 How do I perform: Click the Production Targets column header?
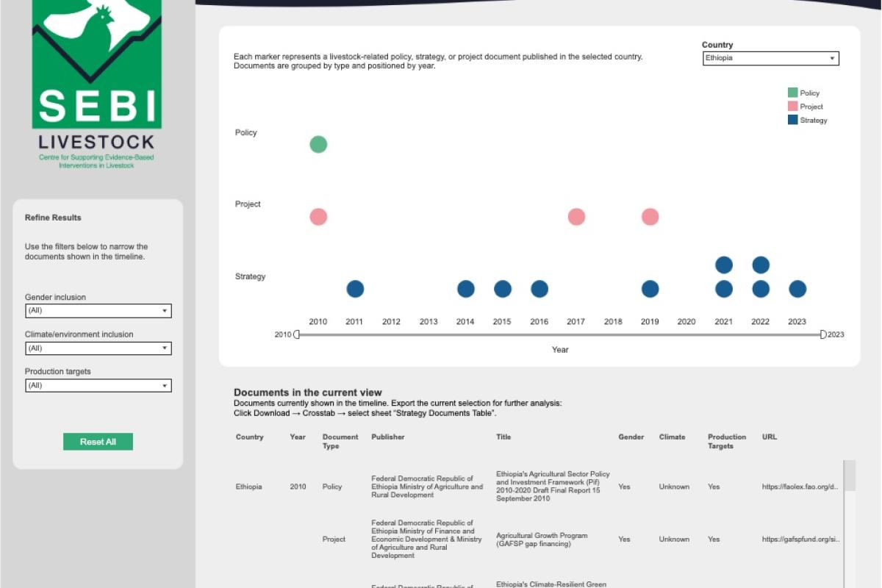727,441
